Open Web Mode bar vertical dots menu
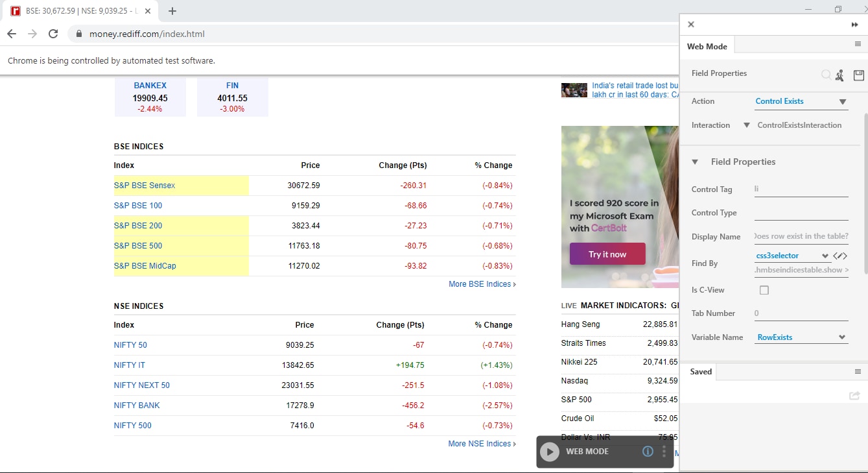 664,452
